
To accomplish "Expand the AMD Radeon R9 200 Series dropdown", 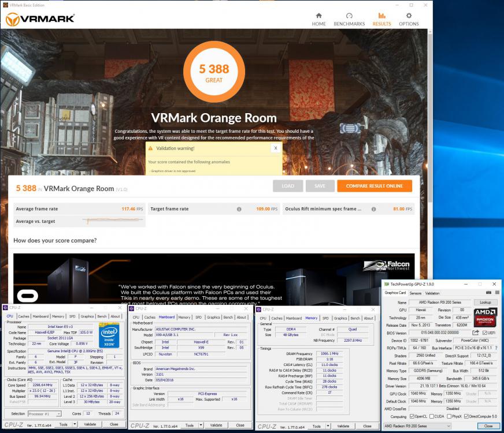I will coord(447,425).
